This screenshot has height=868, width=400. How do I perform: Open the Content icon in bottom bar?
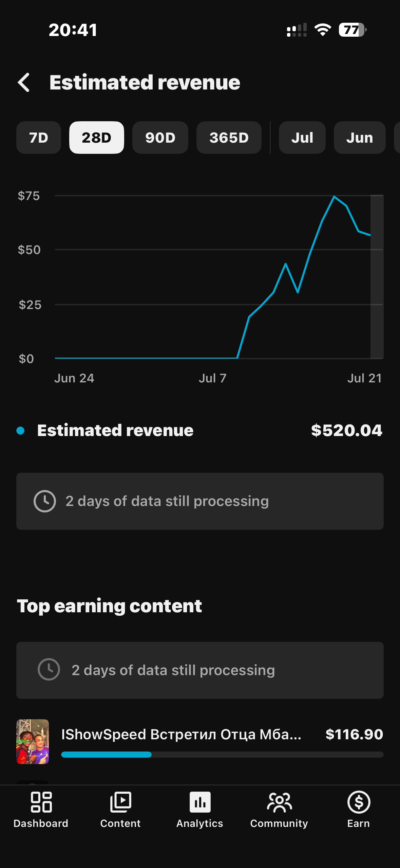(120, 802)
